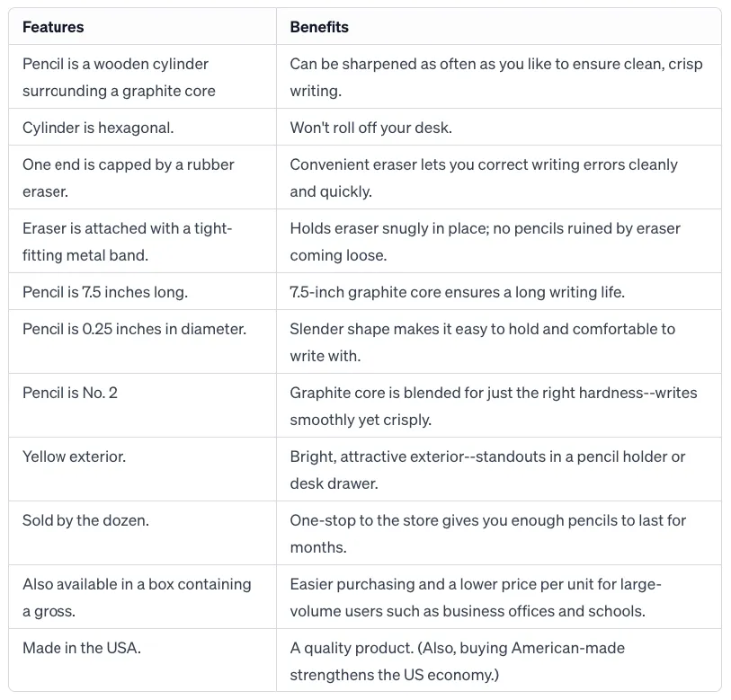Select the 'Convenient eraser' benefit cell
The height and width of the screenshot is (700, 731).
coord(484,178)
